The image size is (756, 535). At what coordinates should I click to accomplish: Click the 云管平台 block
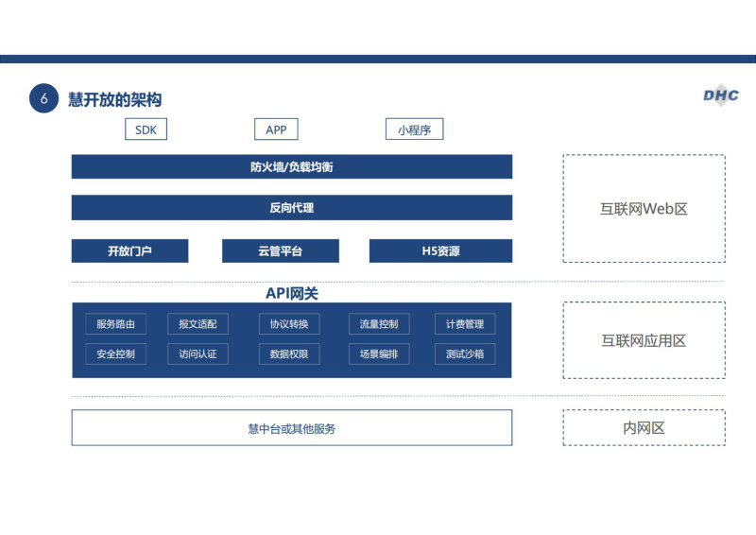click(280, 250)
